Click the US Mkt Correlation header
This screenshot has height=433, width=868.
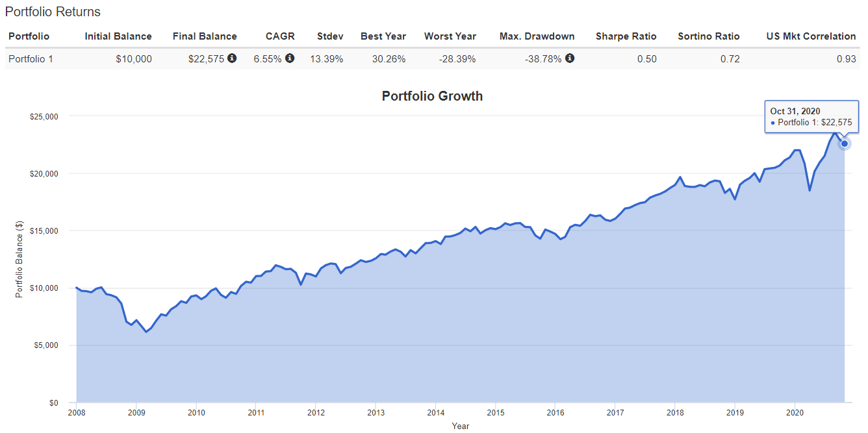(x=811, y=36)
